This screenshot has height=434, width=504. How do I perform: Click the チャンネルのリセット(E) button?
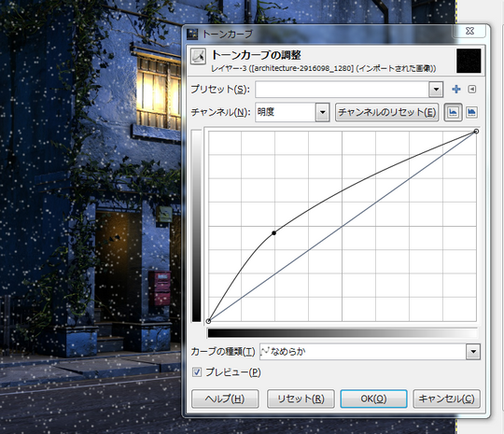[x=386, y=112]
